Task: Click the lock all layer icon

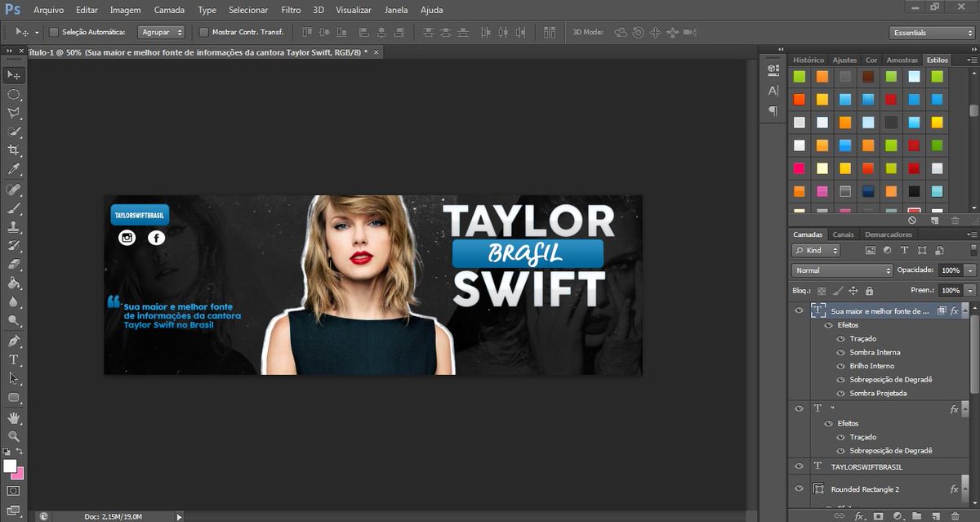Action: (869, 291)
